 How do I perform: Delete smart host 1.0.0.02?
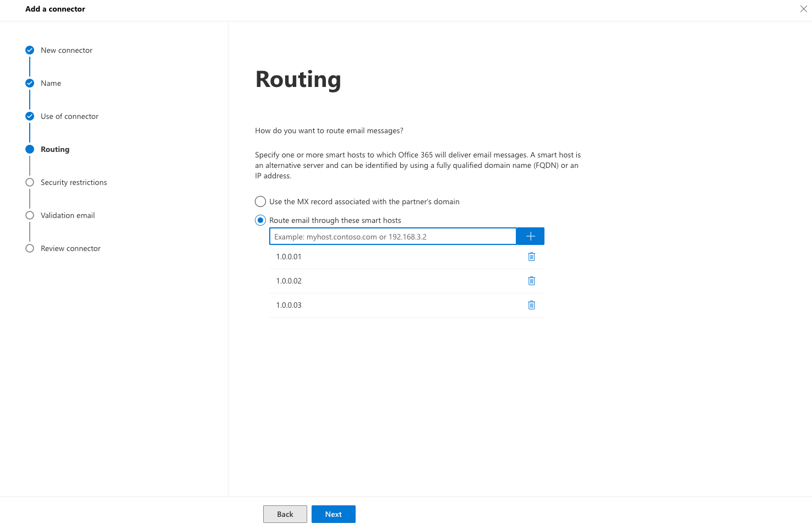531,281
